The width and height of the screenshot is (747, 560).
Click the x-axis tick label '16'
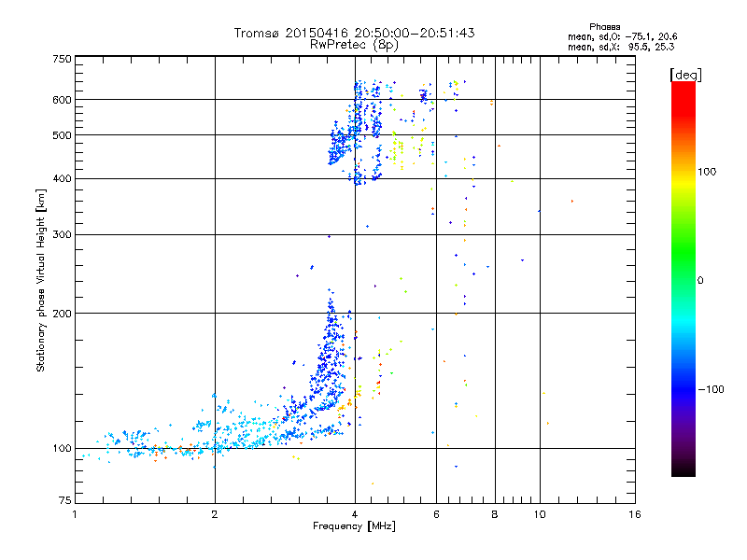[635, 514]
